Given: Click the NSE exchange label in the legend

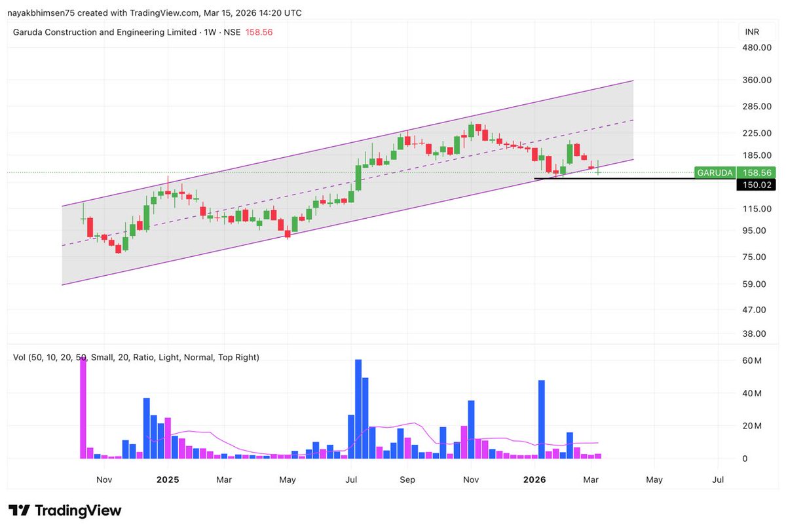Looking at the screenshot, I should pos(233,31).
